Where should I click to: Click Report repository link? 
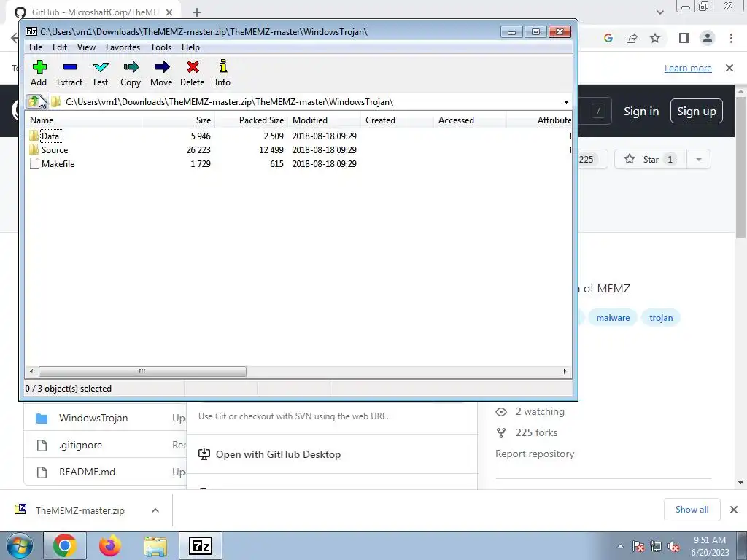[x=535, y=454]
